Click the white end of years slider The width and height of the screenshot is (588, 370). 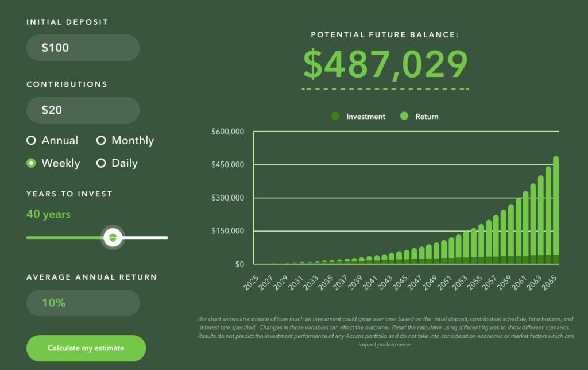(166, 237)
